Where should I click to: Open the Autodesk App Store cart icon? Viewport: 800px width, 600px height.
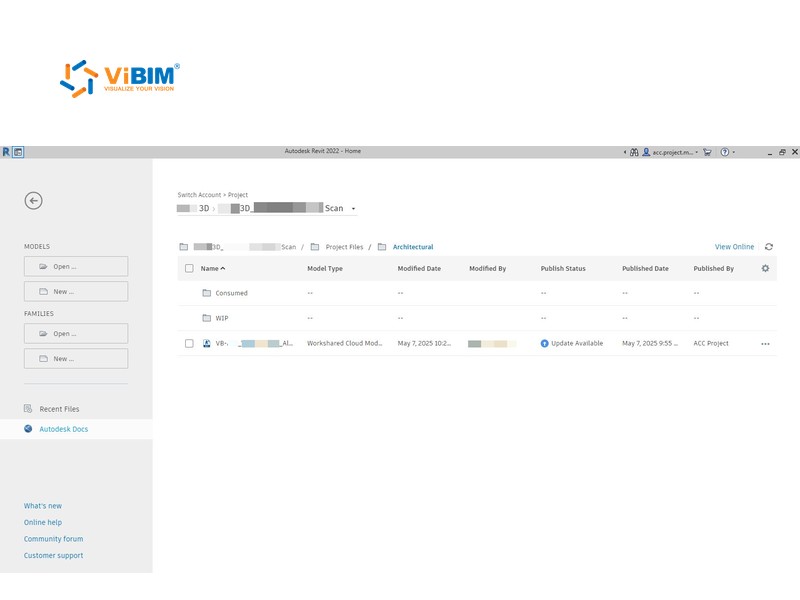click(707, 152)
